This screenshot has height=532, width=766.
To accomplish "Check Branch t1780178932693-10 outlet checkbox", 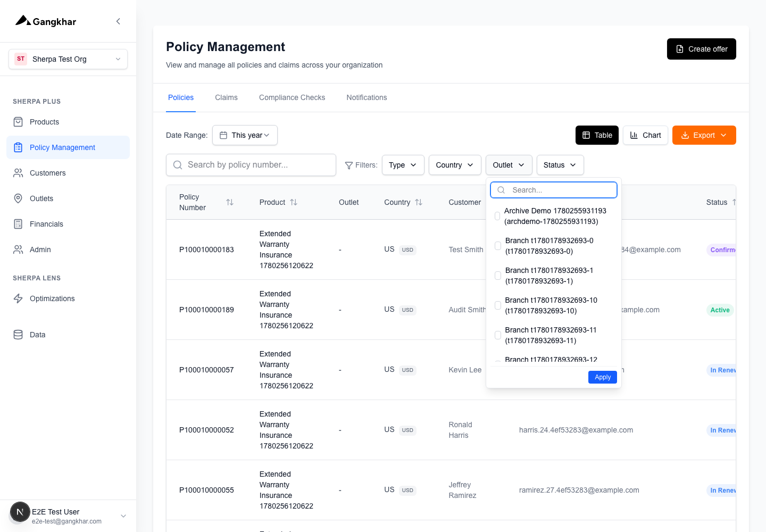I will tap(498, 305).
